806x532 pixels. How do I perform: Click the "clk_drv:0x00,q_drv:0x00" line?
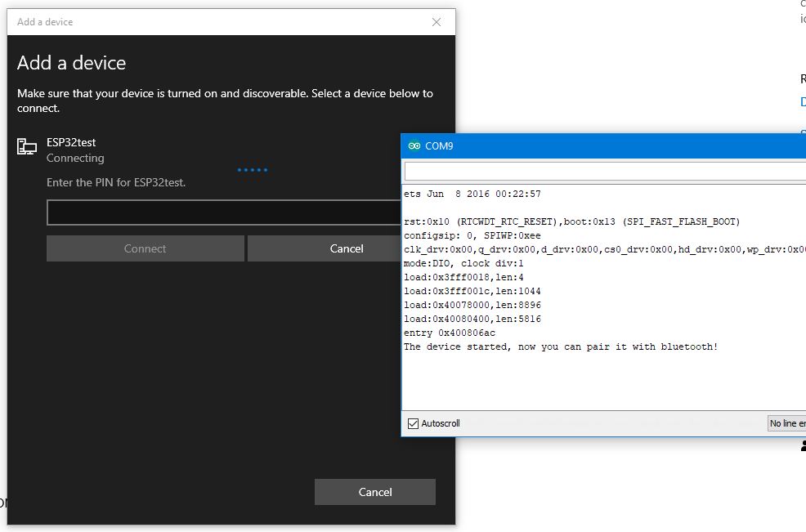coord(605,249)
